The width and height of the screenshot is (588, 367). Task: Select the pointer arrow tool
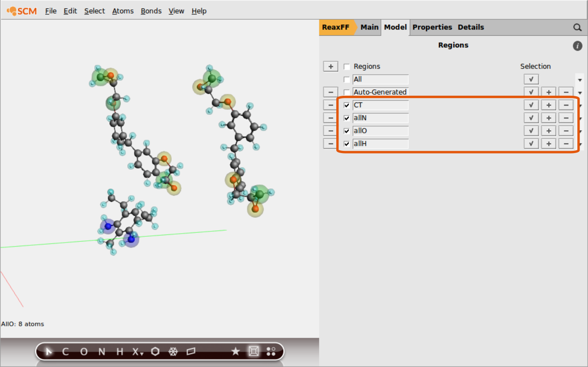[49, 352]
